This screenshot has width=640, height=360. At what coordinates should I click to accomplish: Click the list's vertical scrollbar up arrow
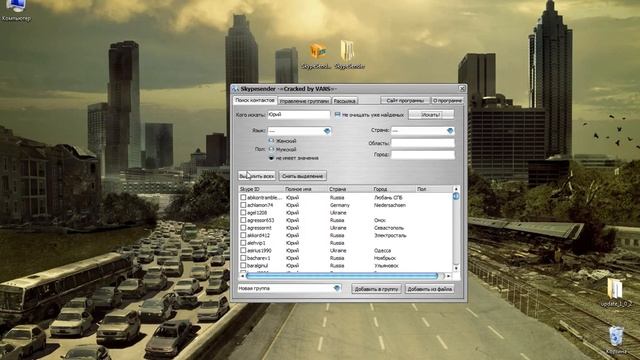click(456, 189)
